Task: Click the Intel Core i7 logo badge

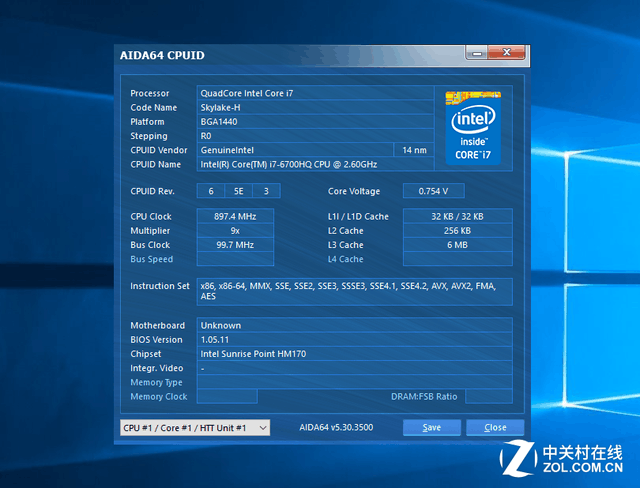Action: 473,128
